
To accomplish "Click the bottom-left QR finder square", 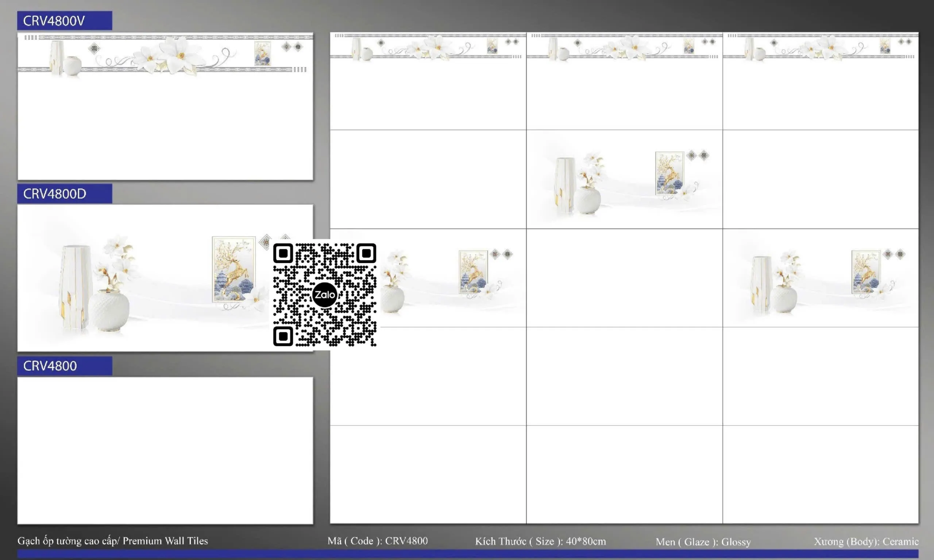I will pyautogui.click(x=283, y=336).
